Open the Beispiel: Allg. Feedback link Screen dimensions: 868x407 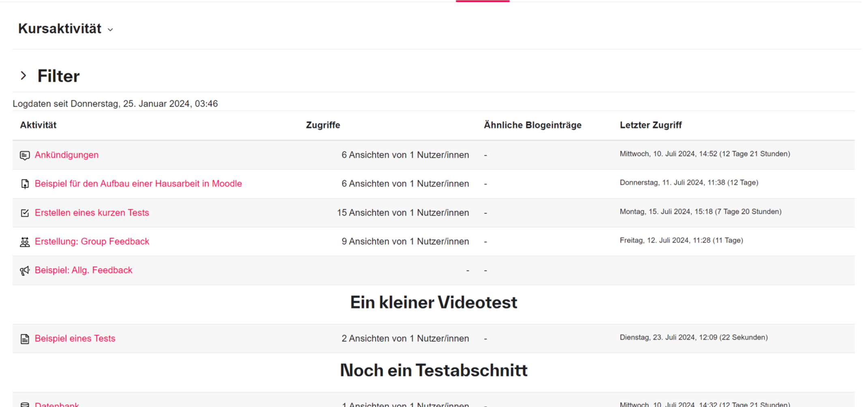[83, 270]
